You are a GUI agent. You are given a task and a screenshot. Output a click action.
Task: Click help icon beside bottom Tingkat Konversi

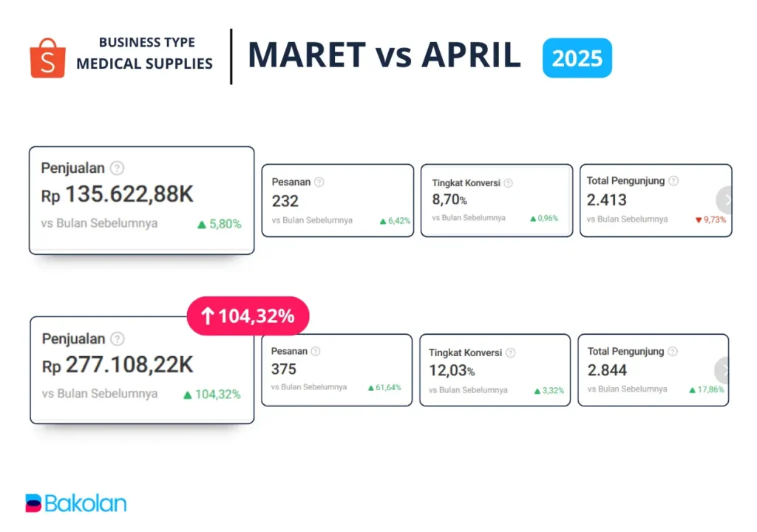coord(510,353)
